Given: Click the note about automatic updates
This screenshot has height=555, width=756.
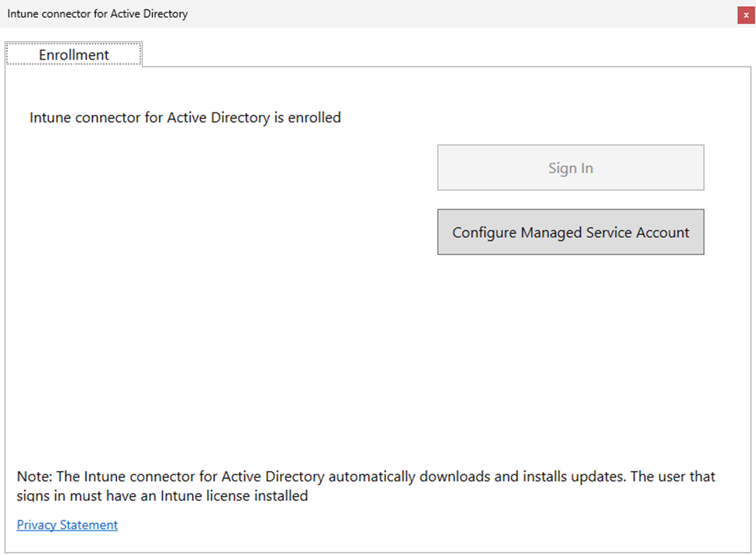Looking at the screenshot, I should pyautogui.click(x=366, y=476).
